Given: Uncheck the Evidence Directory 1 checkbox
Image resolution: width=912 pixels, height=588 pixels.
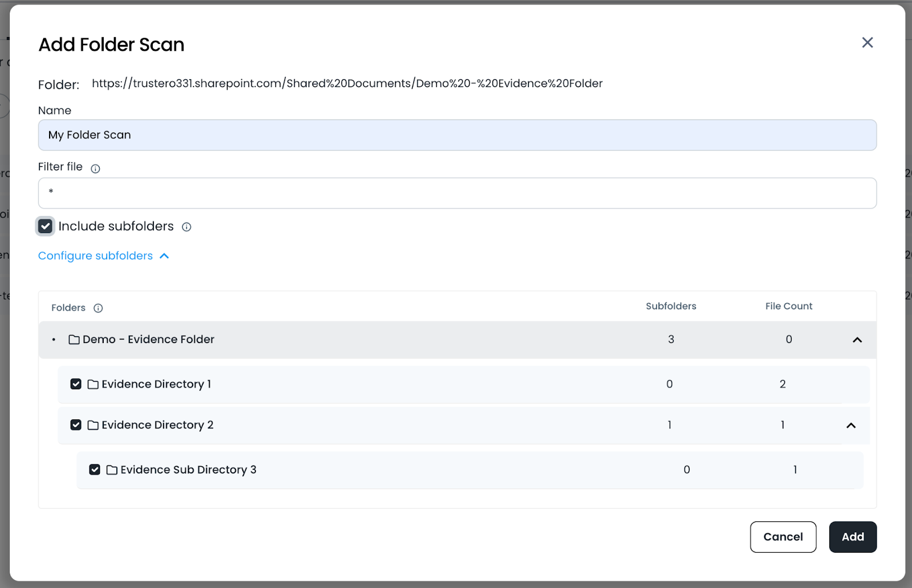Looking at the screenshot, I should coord(76,384).
